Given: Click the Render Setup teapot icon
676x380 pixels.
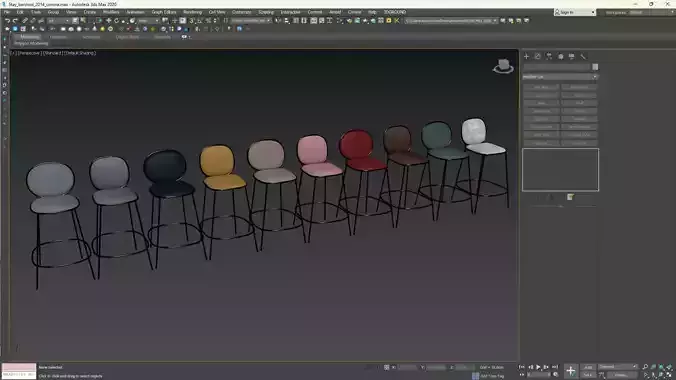Looking at the screenshot, I should (349, 20).
